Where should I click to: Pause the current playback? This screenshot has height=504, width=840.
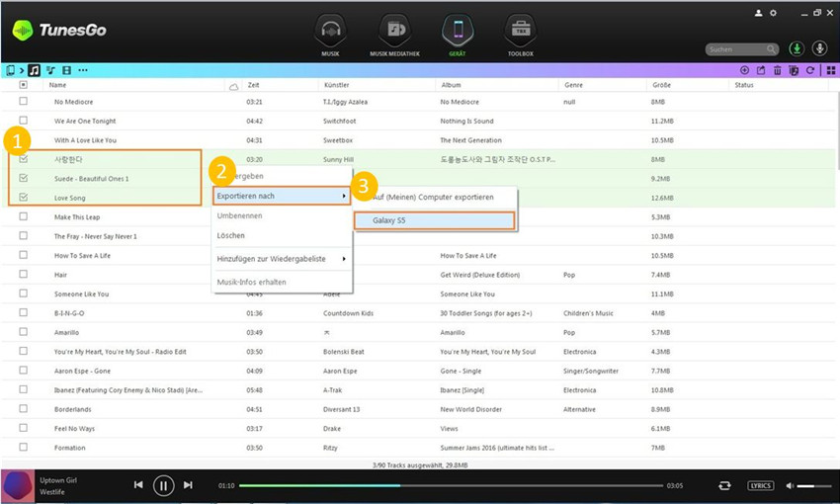(x=163, y=486)
